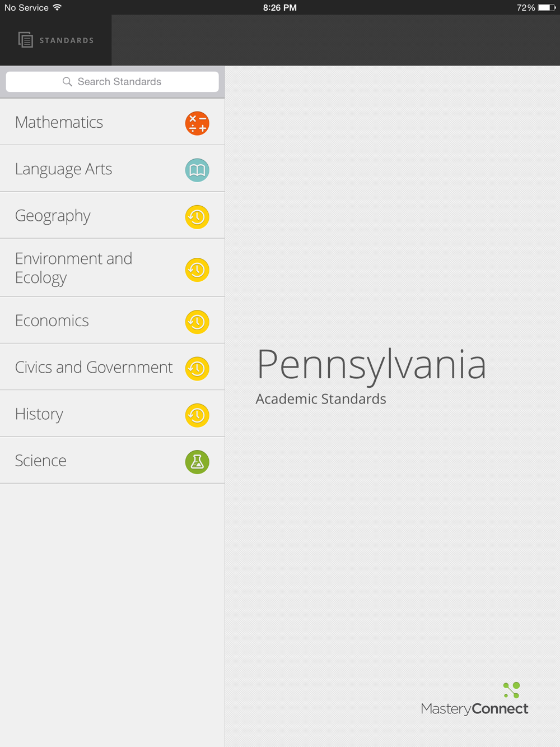Tap the Economics yellow clock icon
Screen dimensions: 560x747
(197, 322)
